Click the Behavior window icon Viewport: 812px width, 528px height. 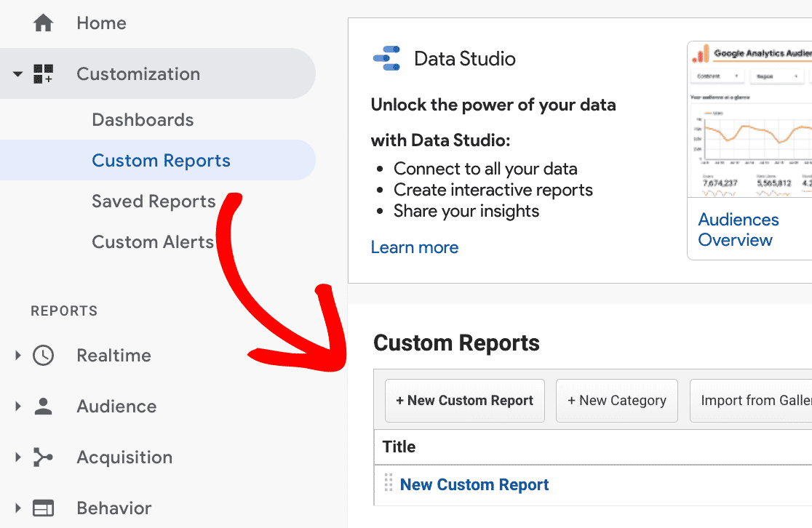(x=43, y=508)
